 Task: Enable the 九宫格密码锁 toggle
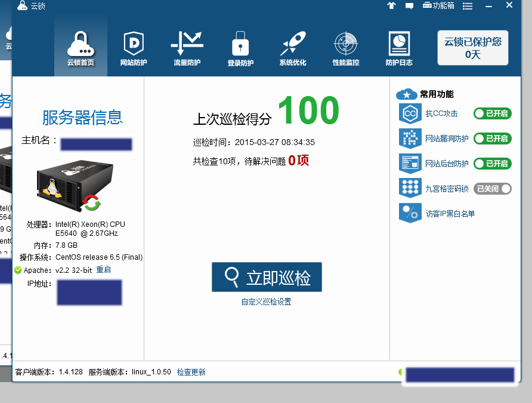click(x=492, y=189)
